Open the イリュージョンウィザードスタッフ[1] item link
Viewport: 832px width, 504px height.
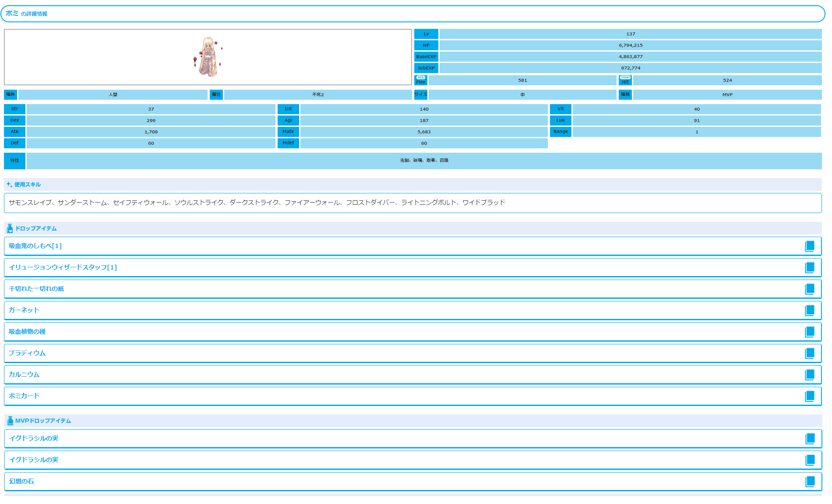tap(63, 268)
